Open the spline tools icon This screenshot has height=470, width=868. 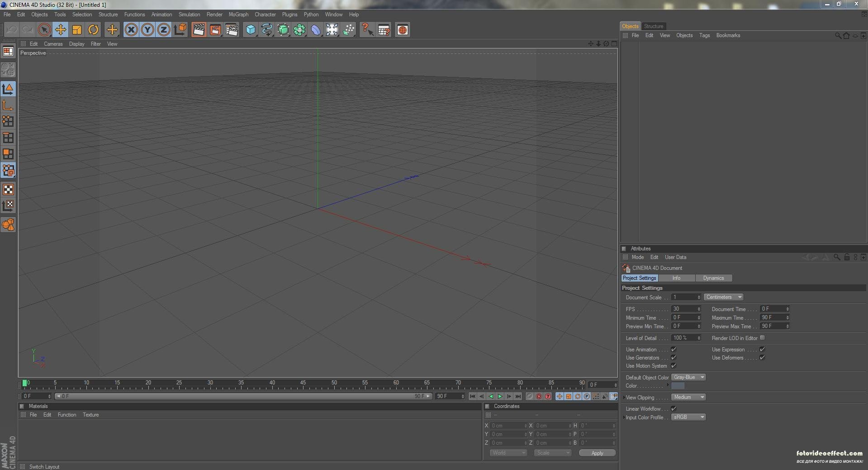267,30
